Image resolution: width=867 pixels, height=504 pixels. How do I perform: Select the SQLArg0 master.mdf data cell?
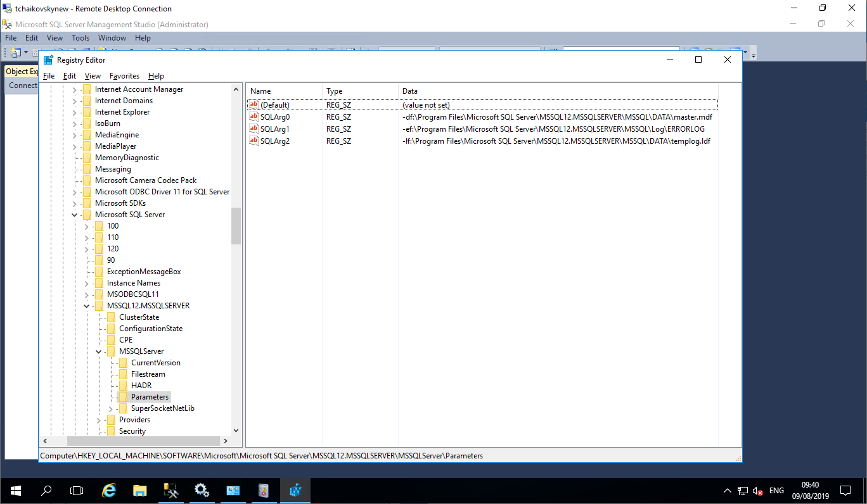coord(558,117)
